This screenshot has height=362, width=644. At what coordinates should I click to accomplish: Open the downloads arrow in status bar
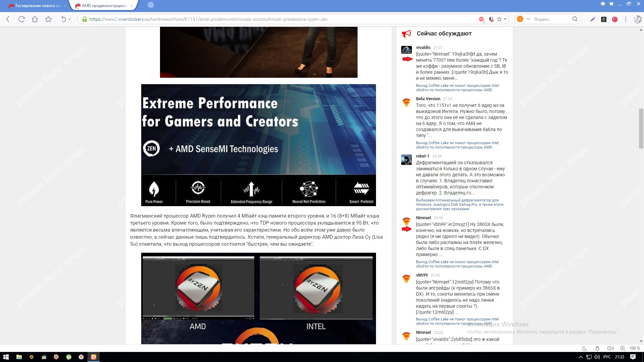tap(597, 348)
